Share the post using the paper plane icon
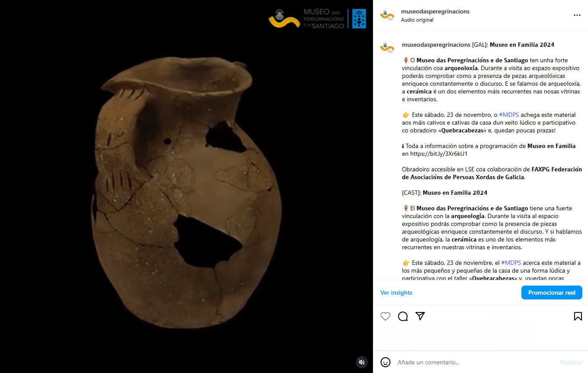Viewport: 588px width, 373px height. 420,316
